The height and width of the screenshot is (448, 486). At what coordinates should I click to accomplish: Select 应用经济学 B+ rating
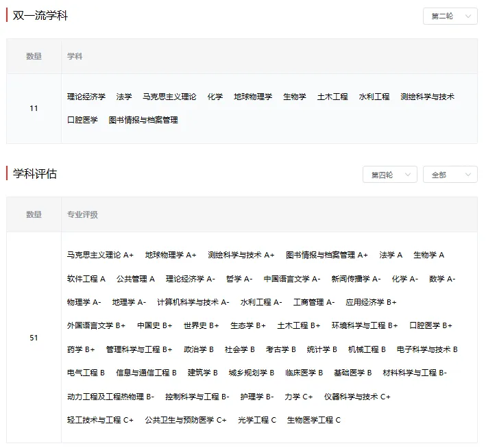coord(371,302)
